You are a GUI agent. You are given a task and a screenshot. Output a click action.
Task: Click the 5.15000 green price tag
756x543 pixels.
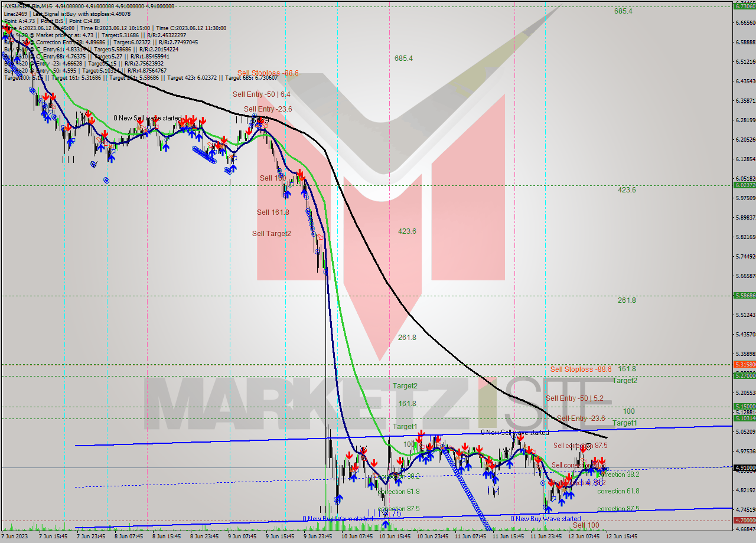(744, 407)
